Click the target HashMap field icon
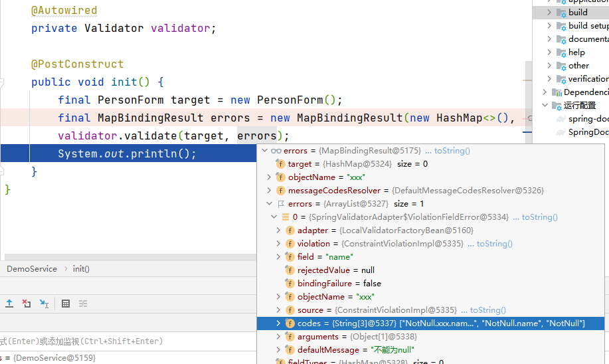Screen dimensions: 609x364 (x=280, y=164)
